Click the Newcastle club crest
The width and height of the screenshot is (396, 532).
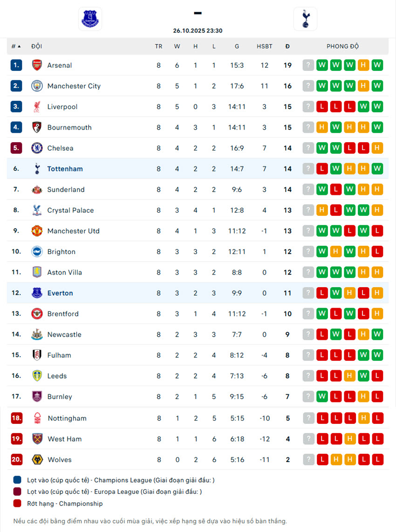click(x=37, y=334)
